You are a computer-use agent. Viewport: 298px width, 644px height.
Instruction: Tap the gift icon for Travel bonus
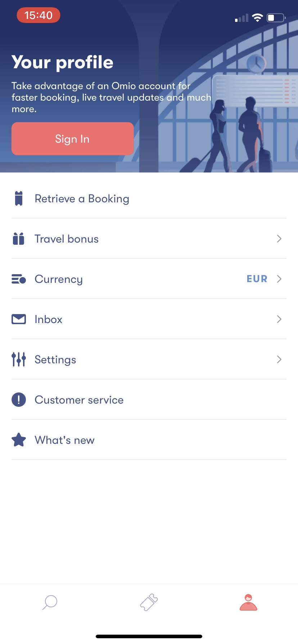(x=18, y=239)
